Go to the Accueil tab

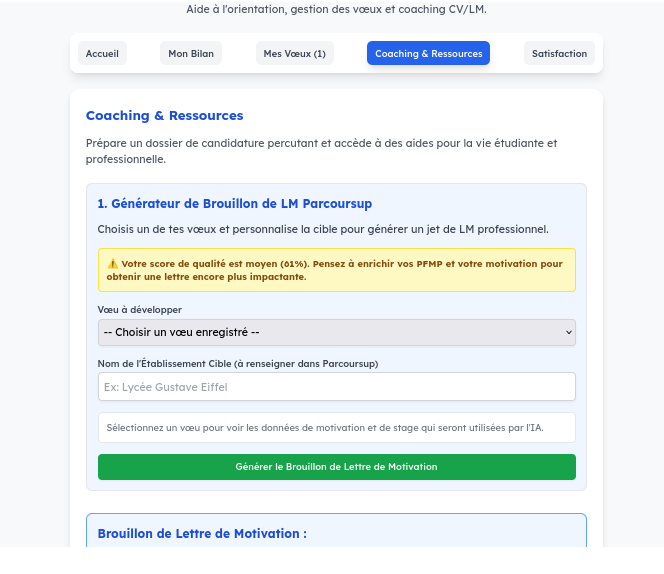[102, 53]
